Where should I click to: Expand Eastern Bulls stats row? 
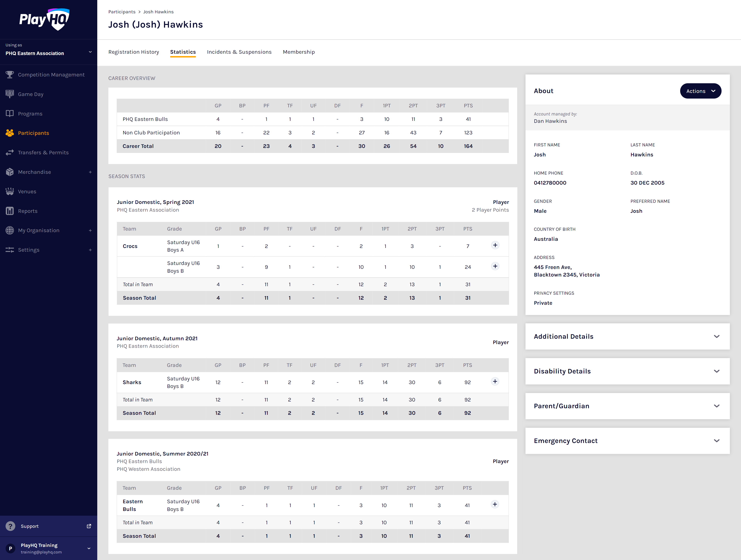(x=495, y=504)
